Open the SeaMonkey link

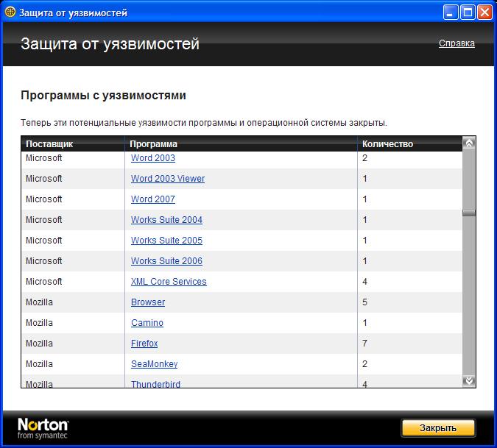pyautogui.click(x=155, y=364)
